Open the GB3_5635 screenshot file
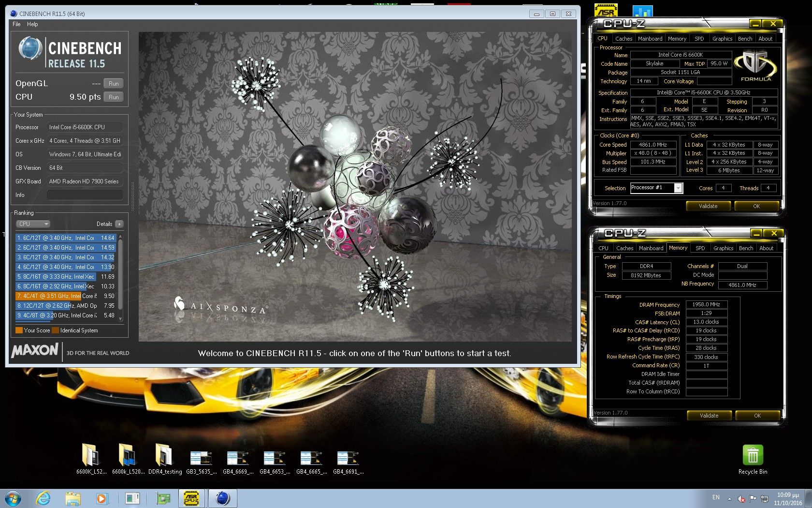 point(201,462)
